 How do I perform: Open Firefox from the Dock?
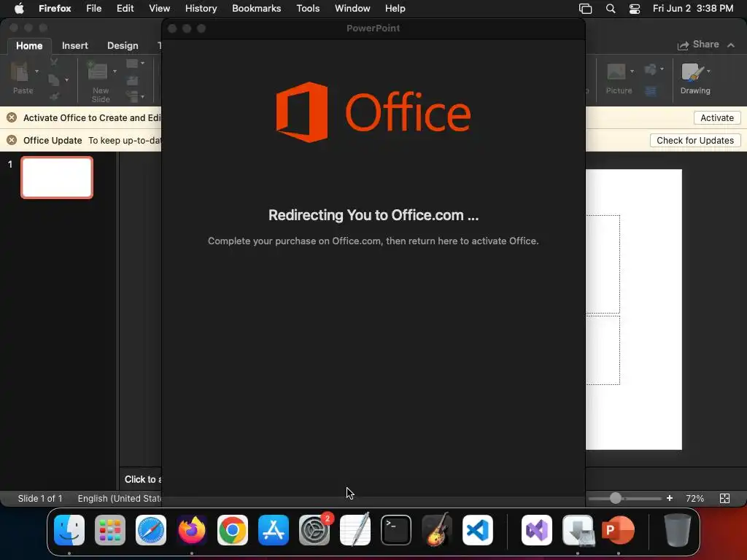pos(192,530)
